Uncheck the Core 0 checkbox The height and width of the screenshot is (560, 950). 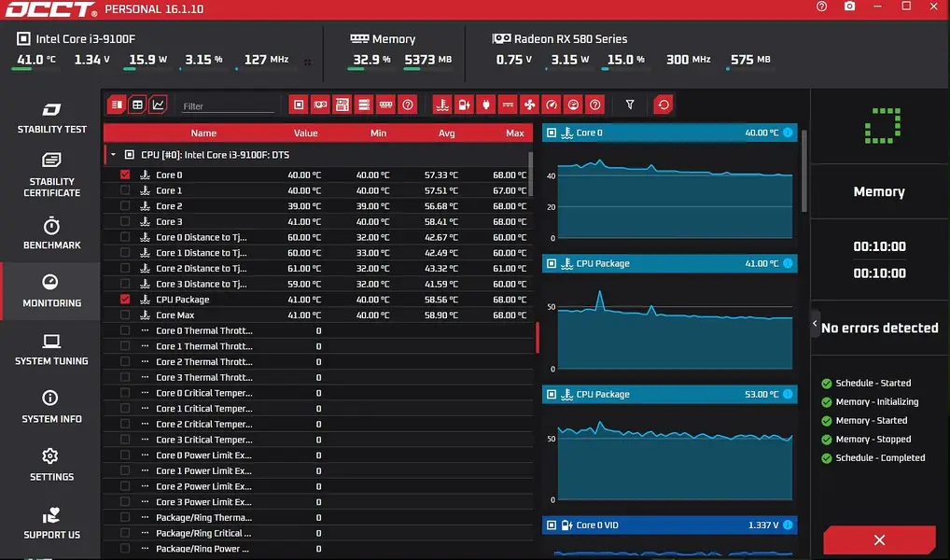125,175
